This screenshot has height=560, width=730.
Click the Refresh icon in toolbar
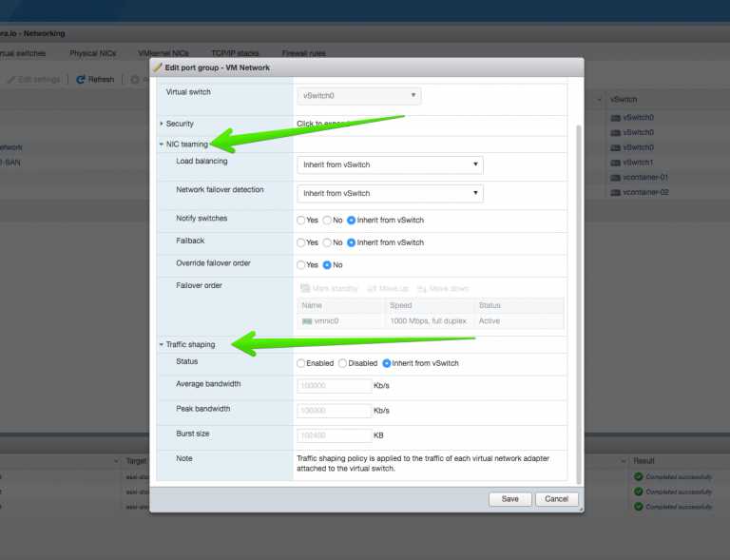coord(81,80)
